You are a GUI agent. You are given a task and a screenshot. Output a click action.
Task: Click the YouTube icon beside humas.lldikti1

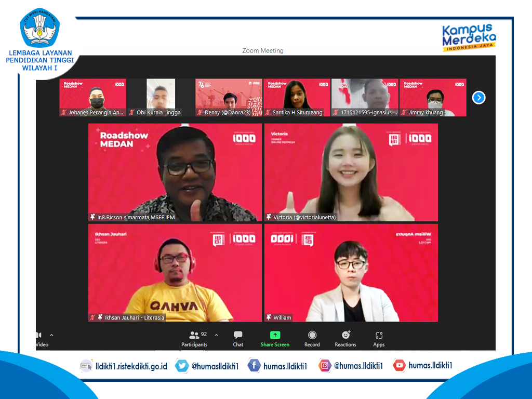(399, 365)
